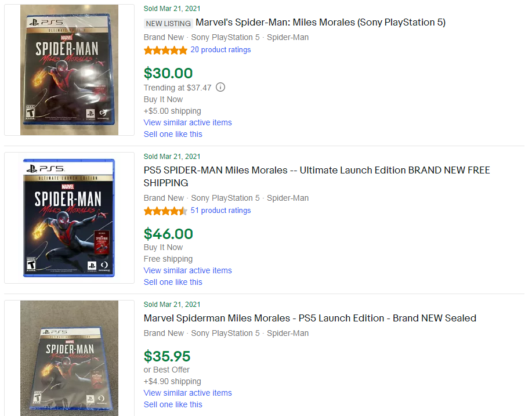View 20 product ratings
Image resolution: width=532 pixels, height=416 pixels.
point(220,50)
